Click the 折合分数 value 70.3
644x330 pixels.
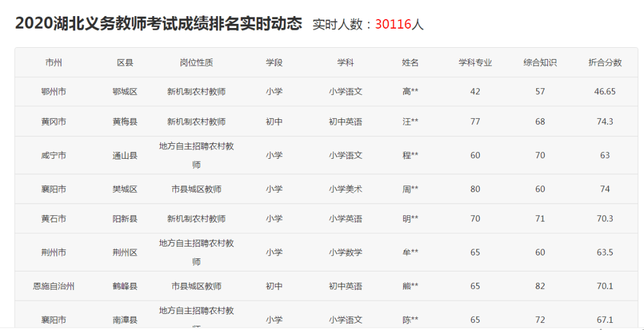pyautogui.click(x=605, y=218)
